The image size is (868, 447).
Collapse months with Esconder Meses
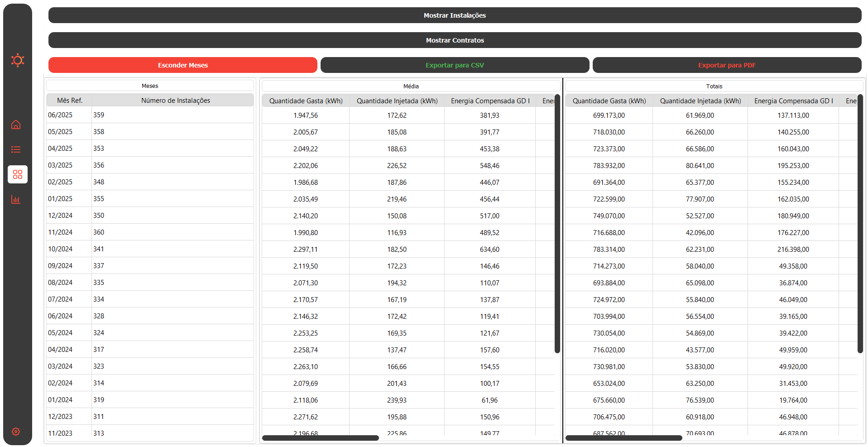click(x=182, y=65)
